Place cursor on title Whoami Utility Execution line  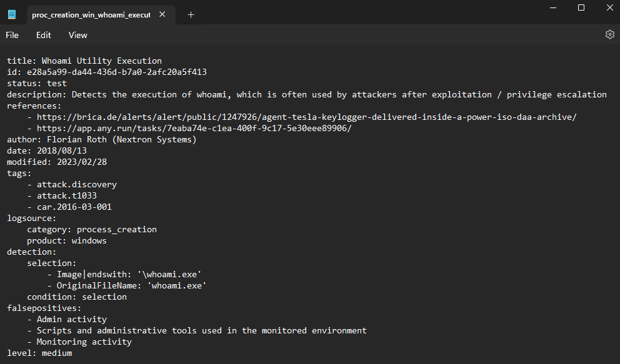click(84, 61)
